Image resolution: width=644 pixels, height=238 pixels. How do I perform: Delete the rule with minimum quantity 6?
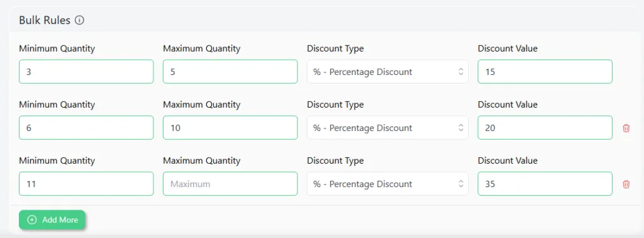[x=626, y=128]
